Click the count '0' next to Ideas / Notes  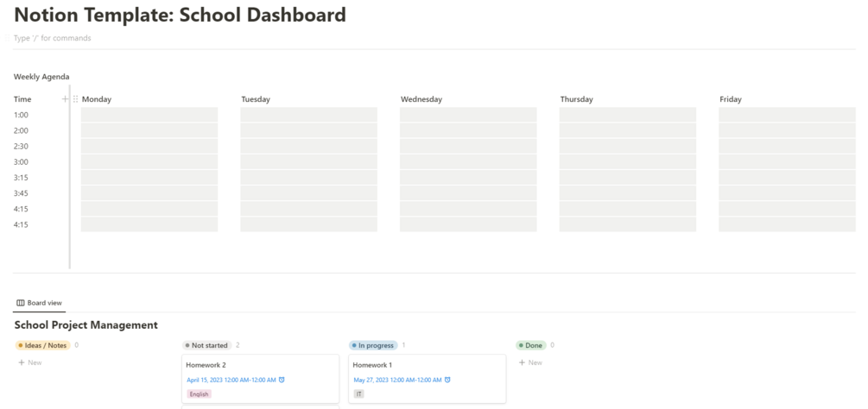pyautogui.click(x=76, y=345)
